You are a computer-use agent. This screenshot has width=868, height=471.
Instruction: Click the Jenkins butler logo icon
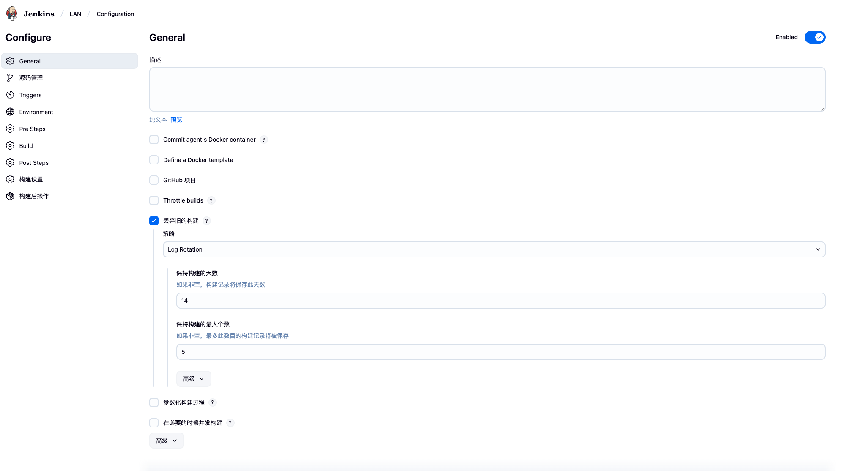click(12, 14)
